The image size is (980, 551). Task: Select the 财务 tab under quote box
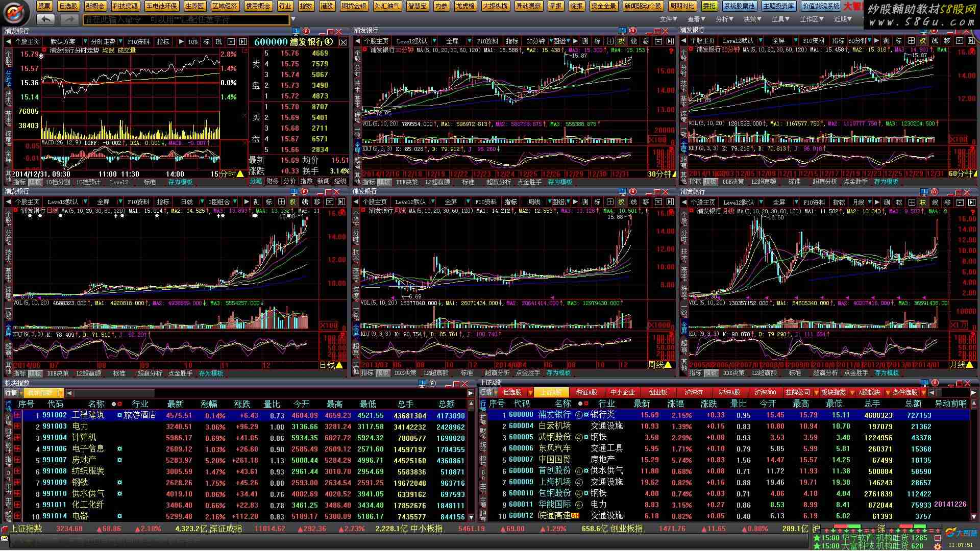273,181
